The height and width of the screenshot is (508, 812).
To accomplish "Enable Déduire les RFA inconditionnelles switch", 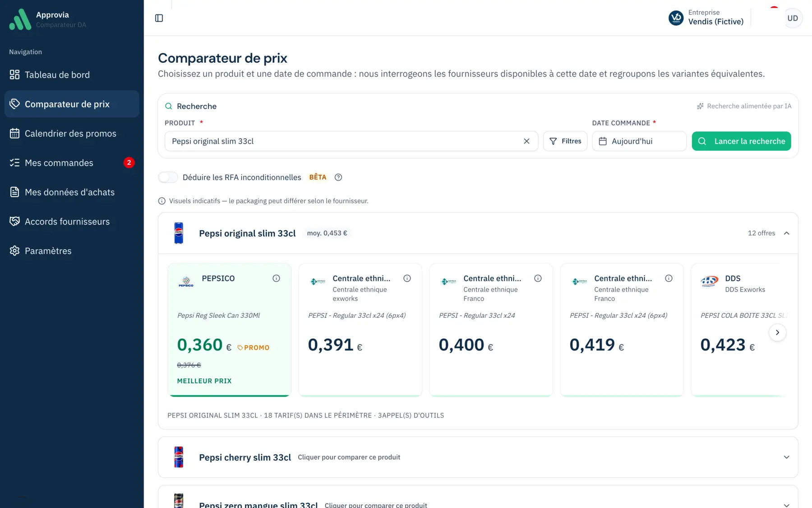I will pos(168,177).
